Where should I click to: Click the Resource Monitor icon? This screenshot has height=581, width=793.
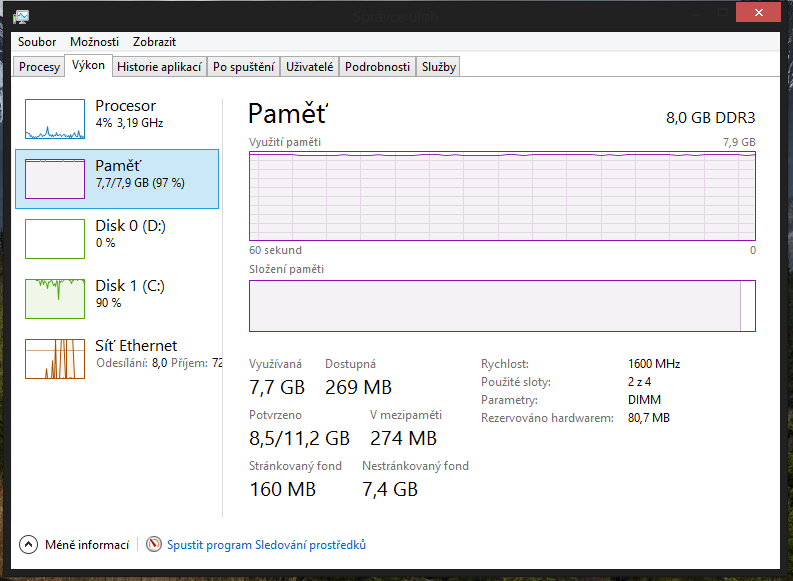tap(153, 545)
